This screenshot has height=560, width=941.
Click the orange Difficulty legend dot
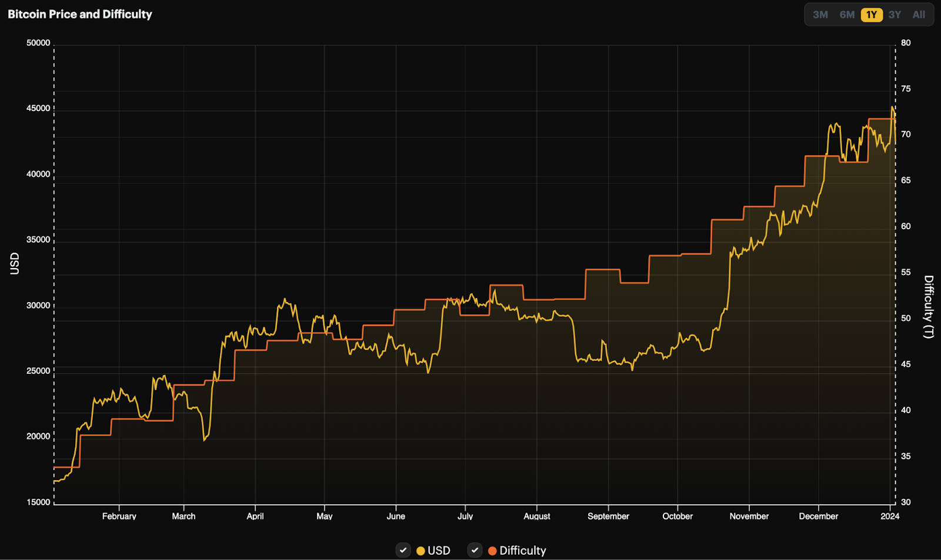(x=492, y=551)
